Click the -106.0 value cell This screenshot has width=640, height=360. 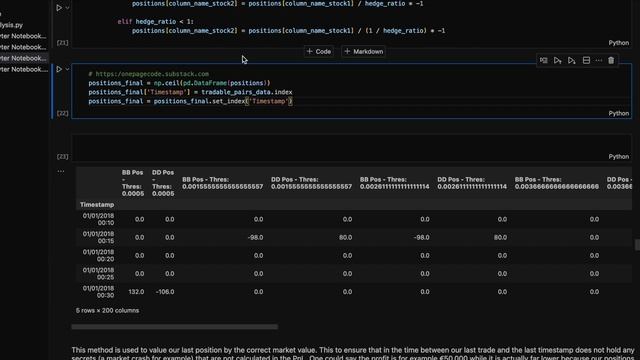coord(165,292)
